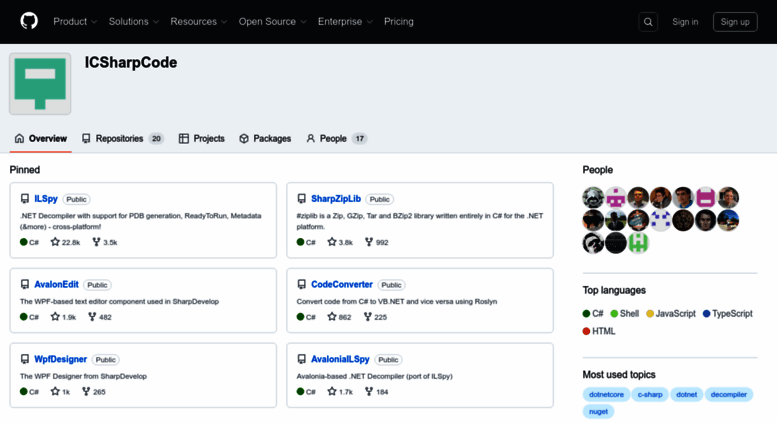Select the c-sharp topic tag
This screenshot has width=777, height=423.
[x=650, y=394]
